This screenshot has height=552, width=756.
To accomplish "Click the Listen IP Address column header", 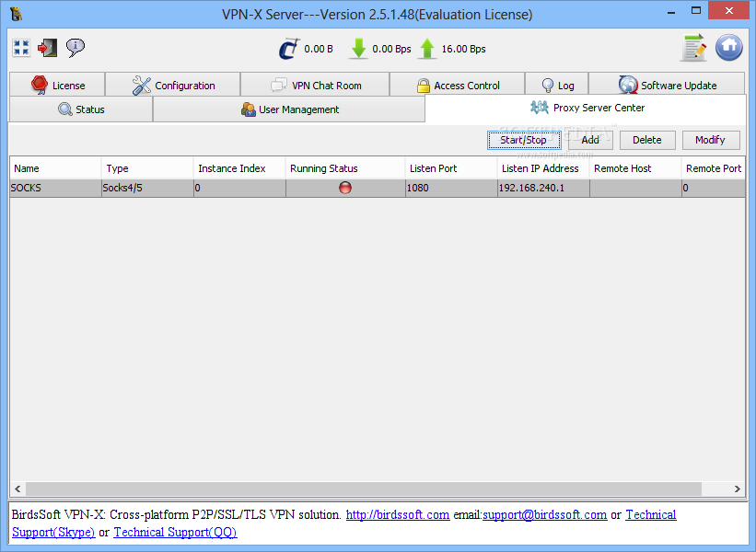I will coord(543,168).
